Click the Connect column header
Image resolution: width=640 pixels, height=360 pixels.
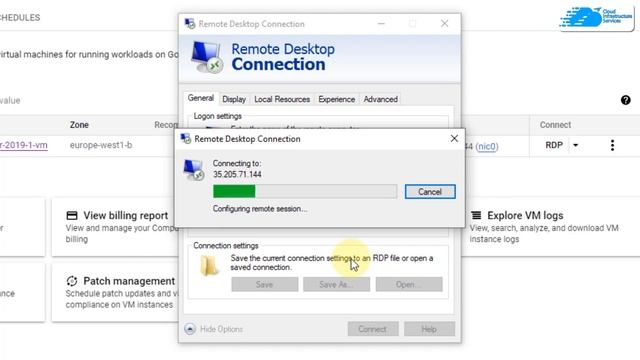(555, 125)
